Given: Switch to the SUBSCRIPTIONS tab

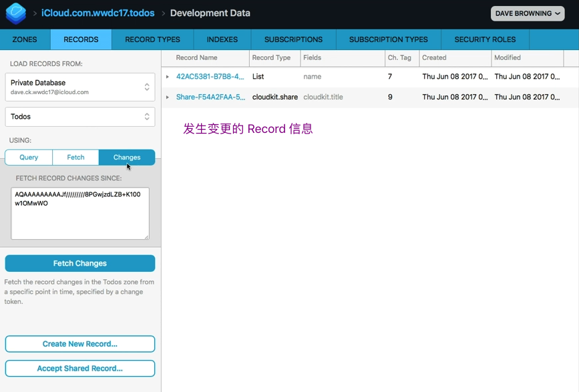Looking at the screenshot, I should pos(294,39).
